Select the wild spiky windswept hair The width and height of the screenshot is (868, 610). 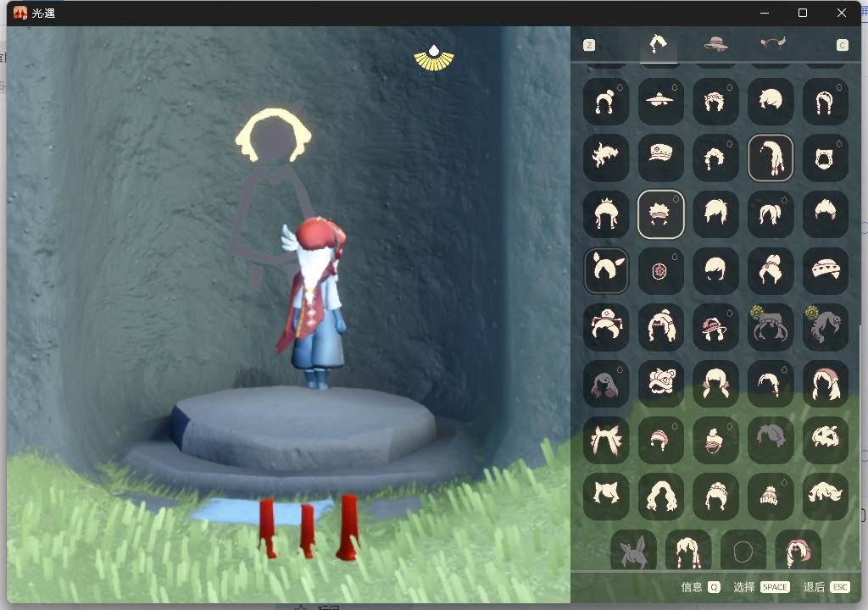pos(606,158)
